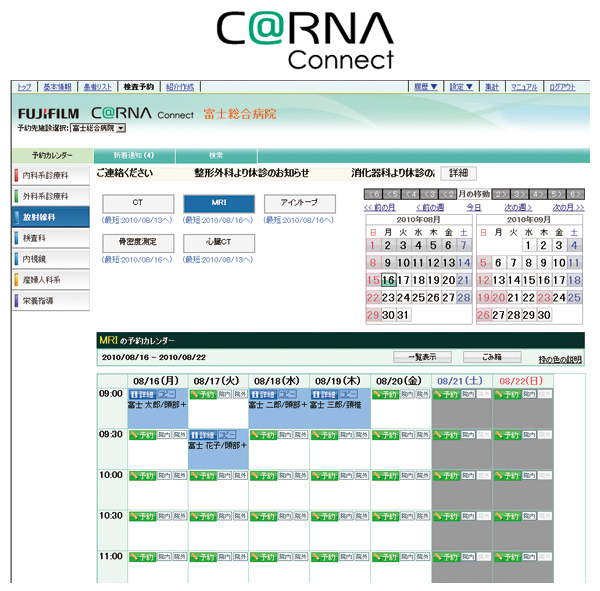Click 一覧表示 button
The height and width of the screenshot is (591, 600).
(422, 357)
